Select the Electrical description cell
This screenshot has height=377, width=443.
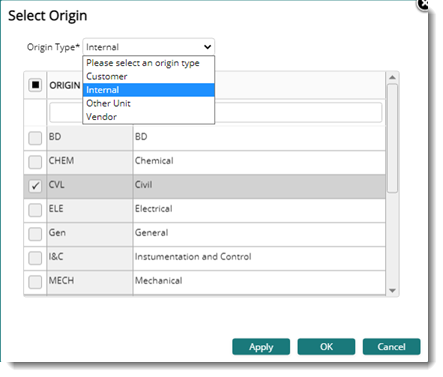259,210
